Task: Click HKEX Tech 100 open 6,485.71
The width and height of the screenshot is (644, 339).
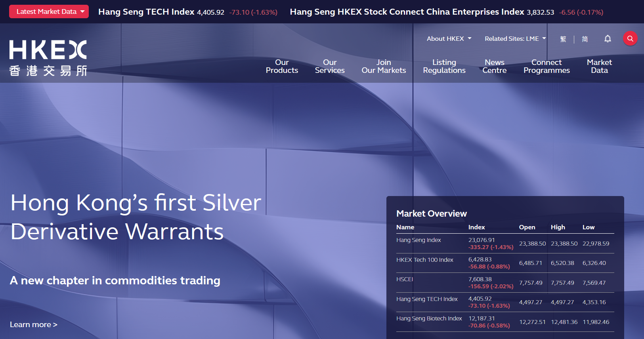Action: [x=531, y=263]
